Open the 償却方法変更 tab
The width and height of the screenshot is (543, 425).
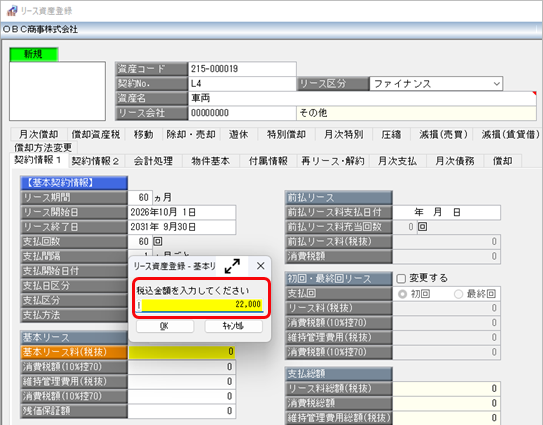[43, 148]
